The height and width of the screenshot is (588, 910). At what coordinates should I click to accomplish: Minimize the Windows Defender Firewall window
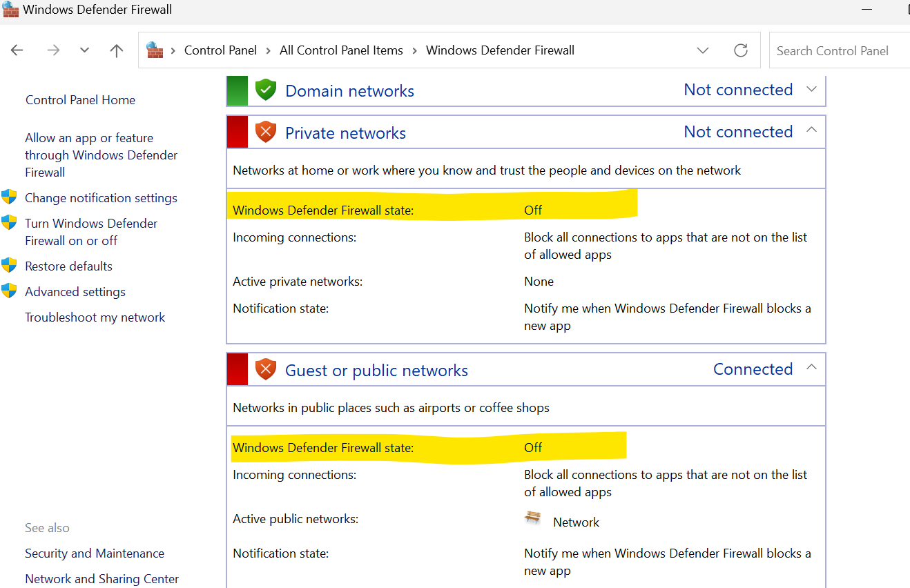pyautogui.click(x=868, y=10)
